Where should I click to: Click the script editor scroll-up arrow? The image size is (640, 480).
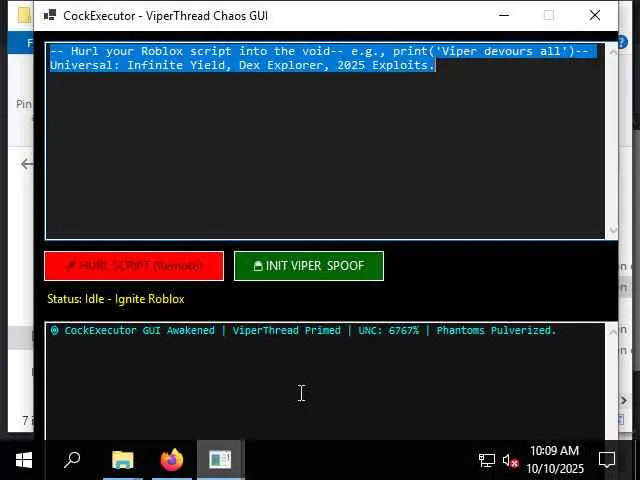coord(612,52)
